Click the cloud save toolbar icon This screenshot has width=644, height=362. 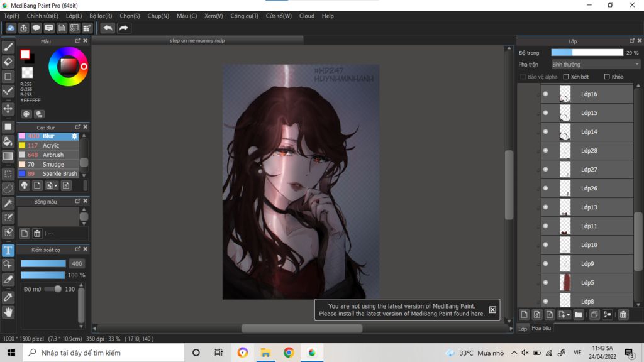pyautogui.click(x=11, y=28)
